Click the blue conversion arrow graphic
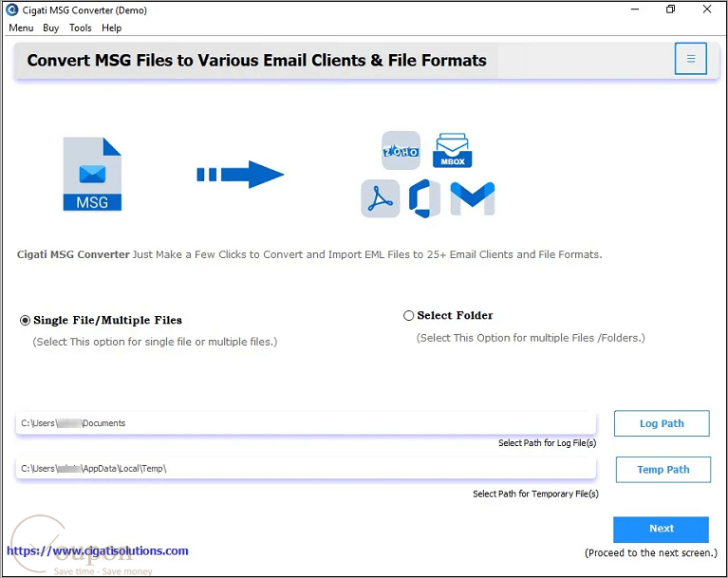This screenshot has height=578, width=728. [x=240, y=175]
